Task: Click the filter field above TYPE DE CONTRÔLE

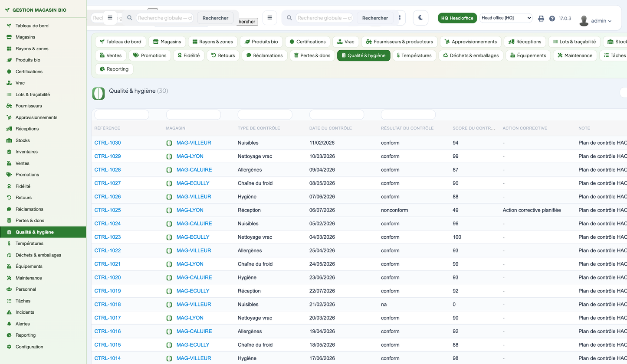Action: (x=265, y=115)
